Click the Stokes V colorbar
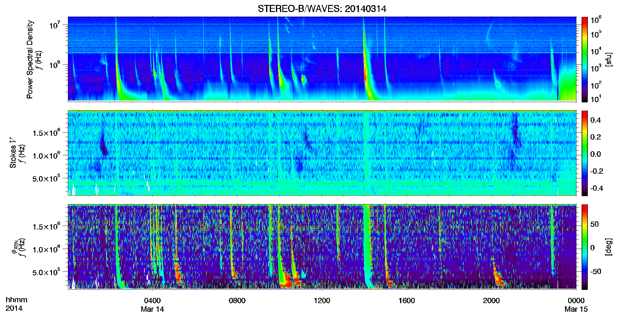 [585, 153]
